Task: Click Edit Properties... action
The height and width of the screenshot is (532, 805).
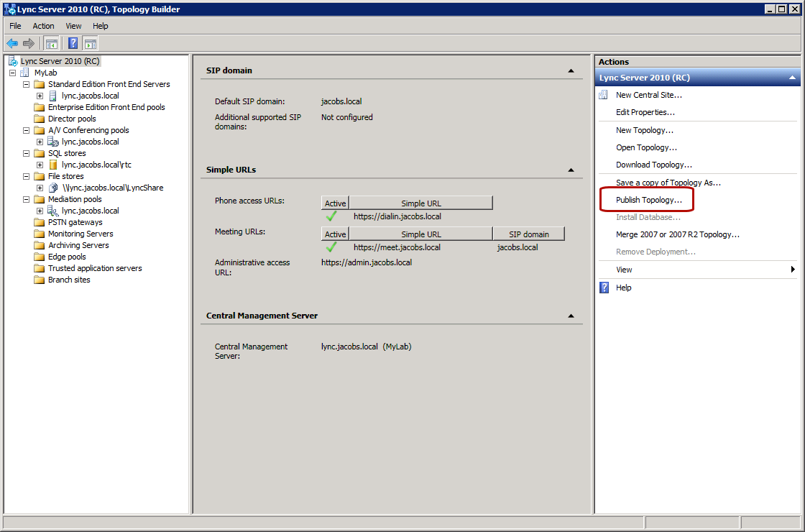Action: 645,112
